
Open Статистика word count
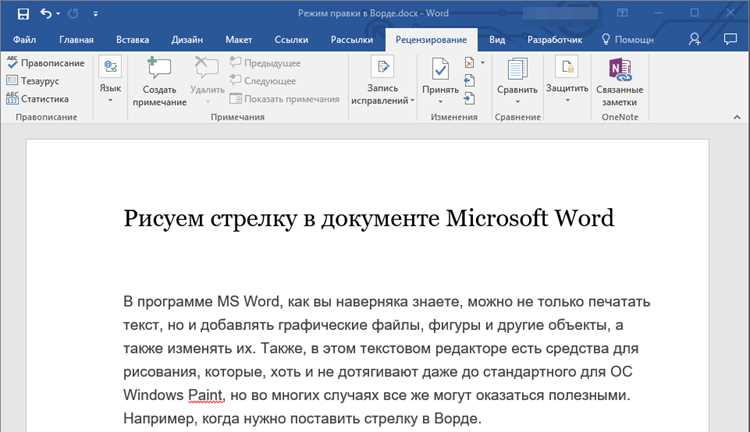(37, 99)
